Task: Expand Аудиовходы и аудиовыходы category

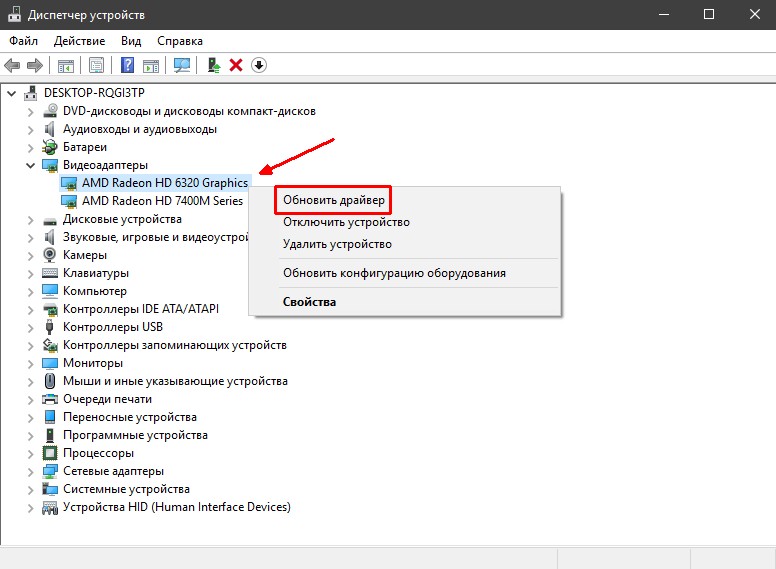Action: tap(31, 130)
